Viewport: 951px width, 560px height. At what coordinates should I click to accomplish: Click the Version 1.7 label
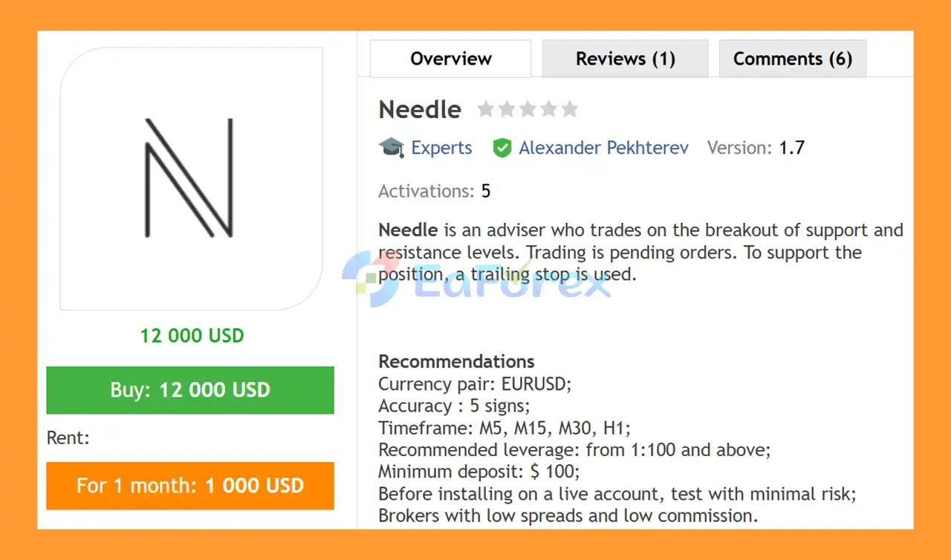pyautogui.click(x=756, y=148)
